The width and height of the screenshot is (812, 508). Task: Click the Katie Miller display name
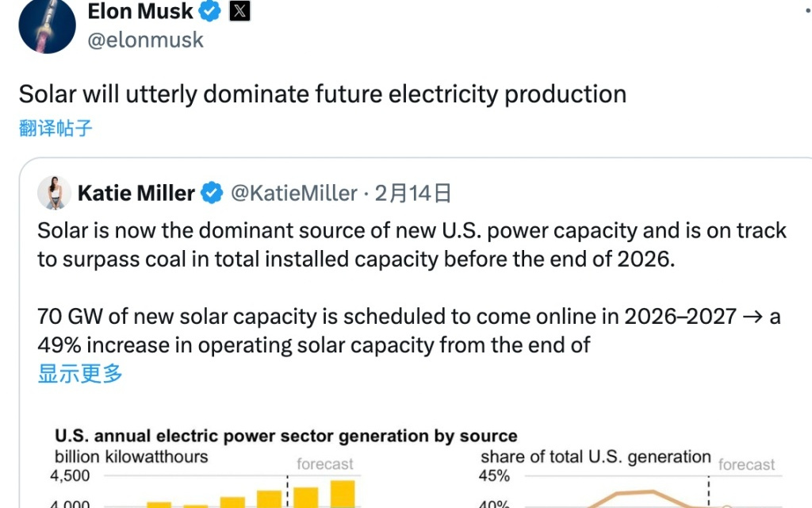(136, 193)
